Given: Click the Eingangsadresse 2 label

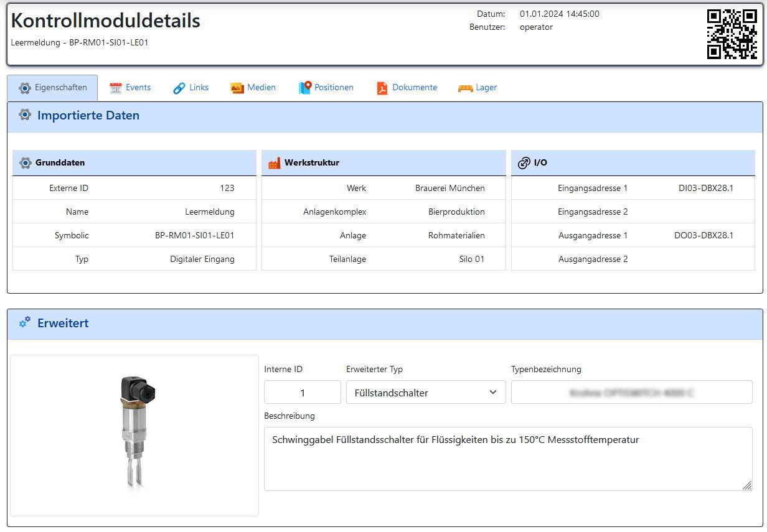Looking at the screenshot, I should coord(593,212).
